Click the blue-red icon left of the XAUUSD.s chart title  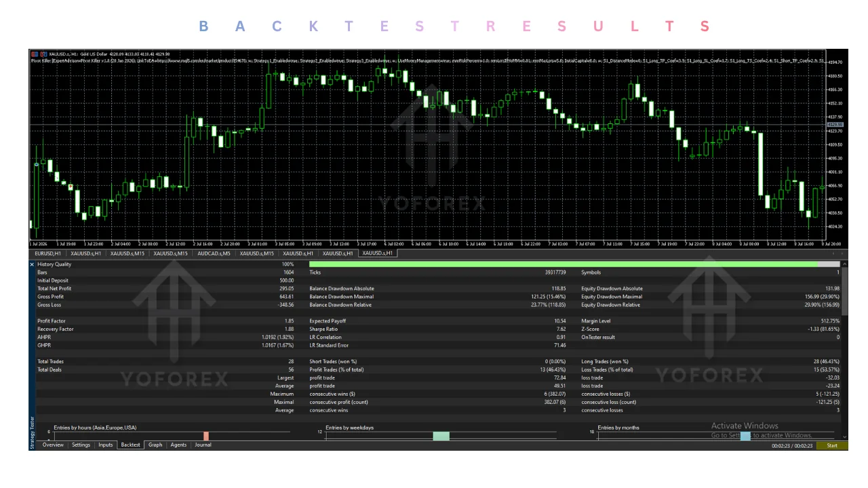pos(34,54)
